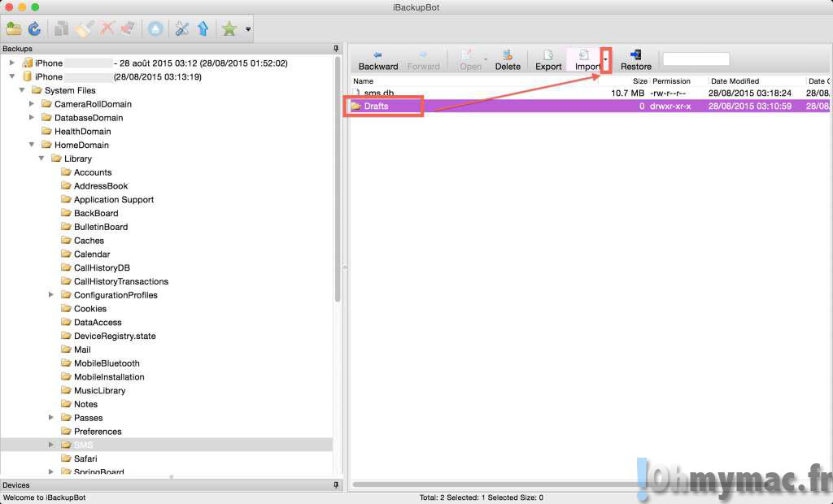The image size is (833, 504).
Task: Expand the CameraRollDomain folder
Action: coord(32,104)
